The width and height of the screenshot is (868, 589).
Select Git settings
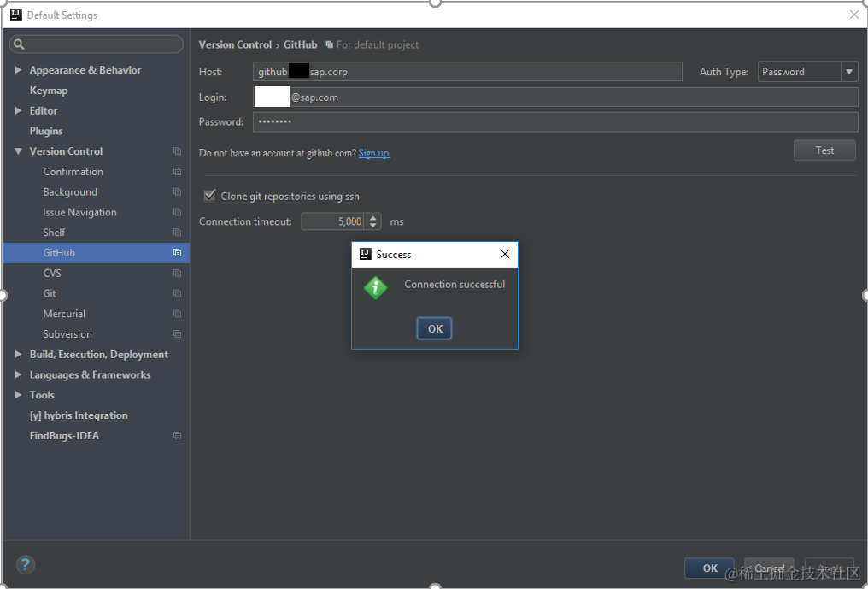[x=50, y=293]
